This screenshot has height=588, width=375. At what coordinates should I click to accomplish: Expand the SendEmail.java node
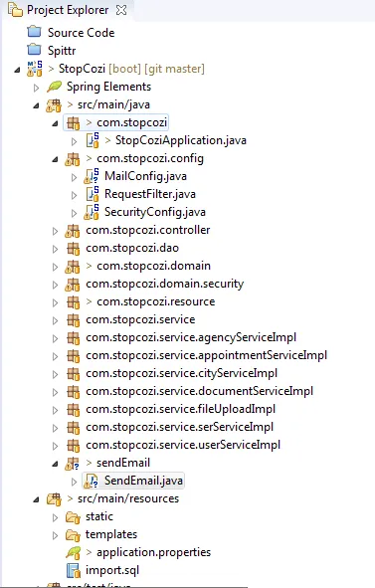[x=75, y=482]
